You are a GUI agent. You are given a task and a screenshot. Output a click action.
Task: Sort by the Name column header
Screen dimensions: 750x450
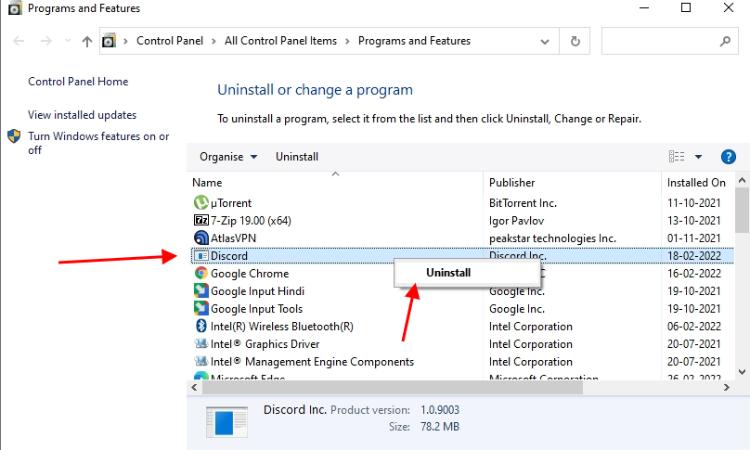coord(207,183)
